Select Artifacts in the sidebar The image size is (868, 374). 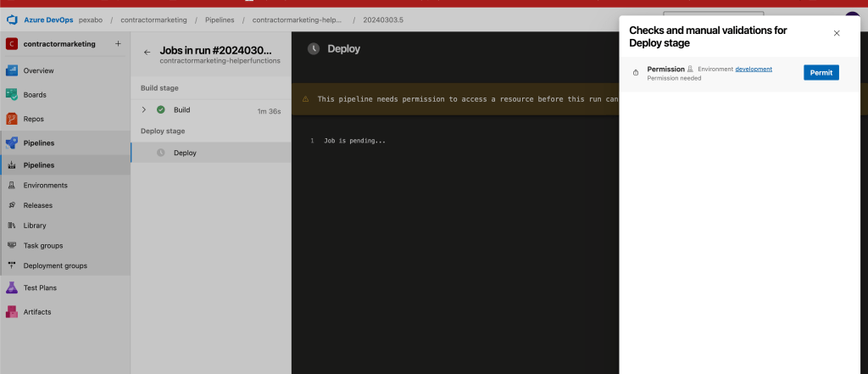[x=37, y=312]
